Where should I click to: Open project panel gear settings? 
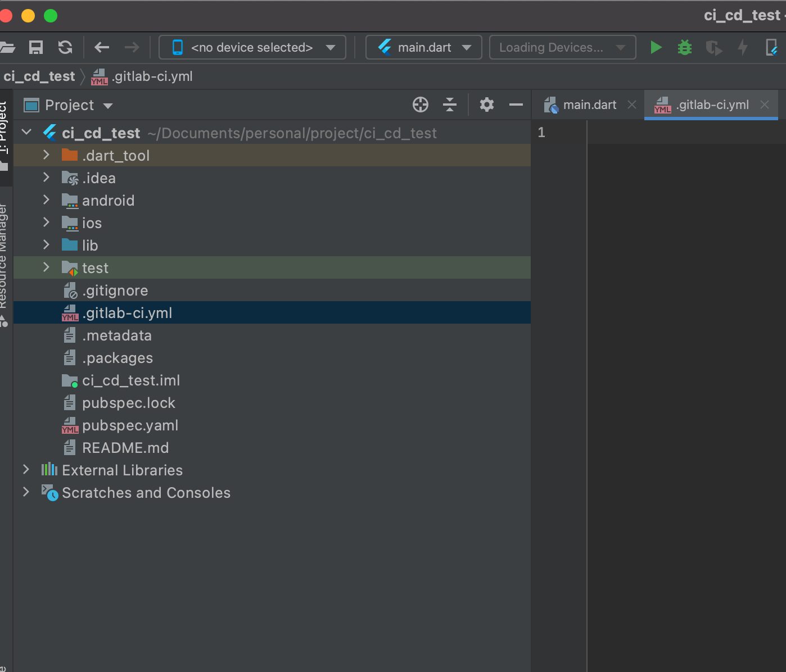click(x=487, y=105)
